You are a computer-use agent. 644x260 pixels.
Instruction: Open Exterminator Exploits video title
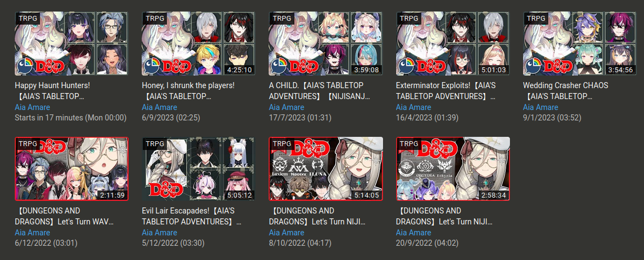pos(446,91)
